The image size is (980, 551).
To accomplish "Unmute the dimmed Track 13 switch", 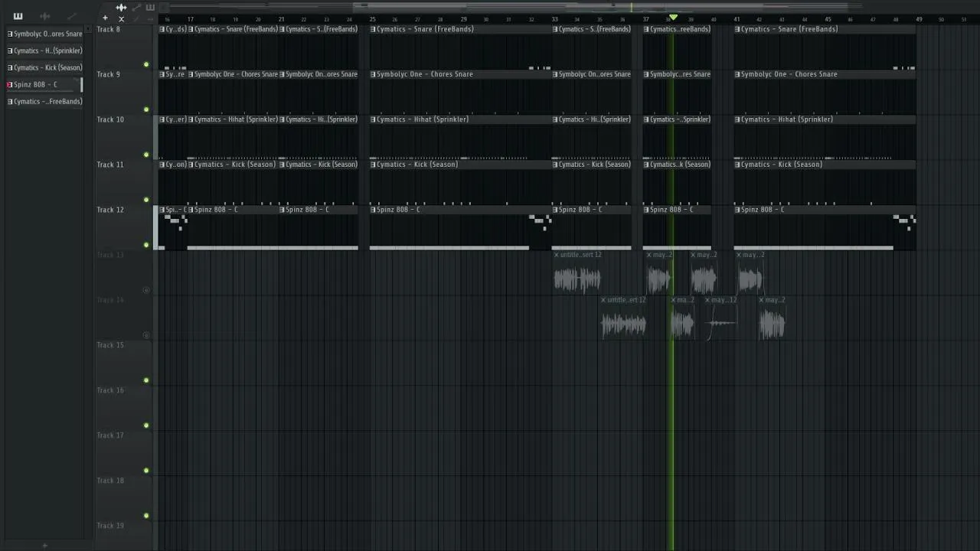I will 146,290.
